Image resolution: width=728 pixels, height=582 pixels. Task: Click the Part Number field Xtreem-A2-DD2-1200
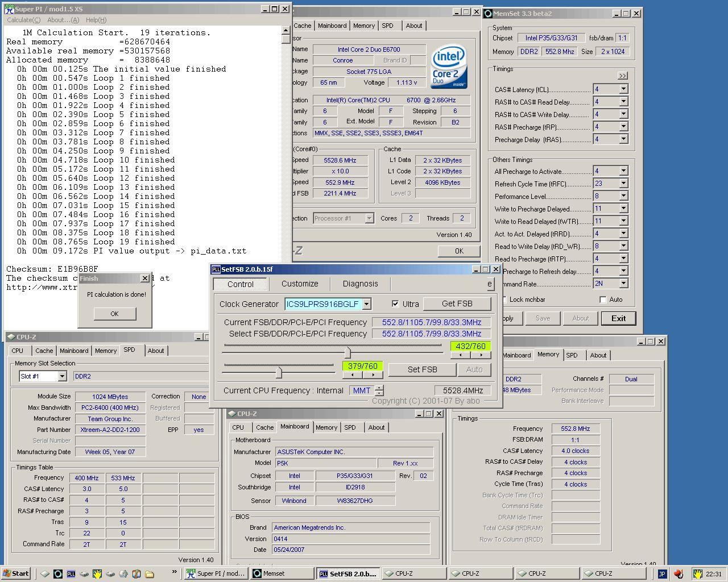click(x=110, y=430)
